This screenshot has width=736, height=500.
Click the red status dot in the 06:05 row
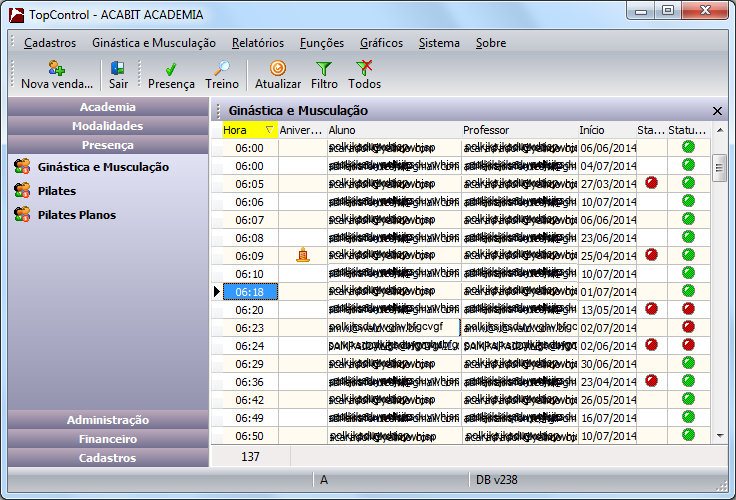(651, 183)
